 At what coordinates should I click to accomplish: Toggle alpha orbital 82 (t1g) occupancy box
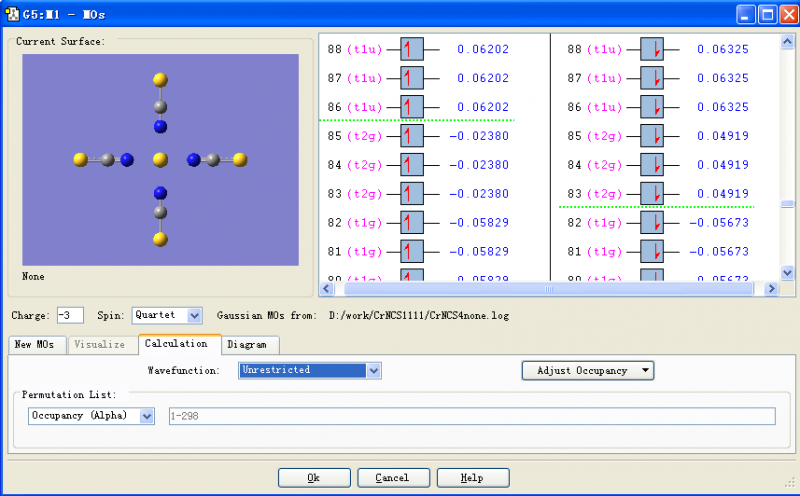[x=412, y=222]
